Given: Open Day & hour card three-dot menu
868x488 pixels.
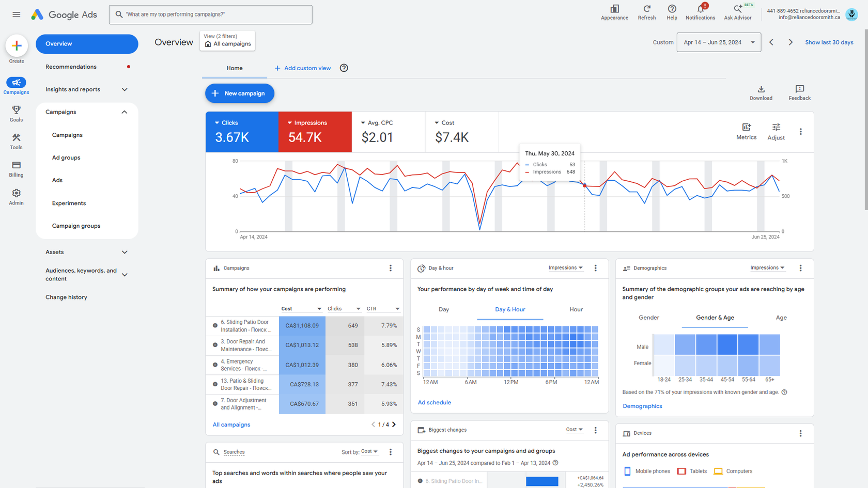Looking at the screenshot, I should (x=596, y=268).
